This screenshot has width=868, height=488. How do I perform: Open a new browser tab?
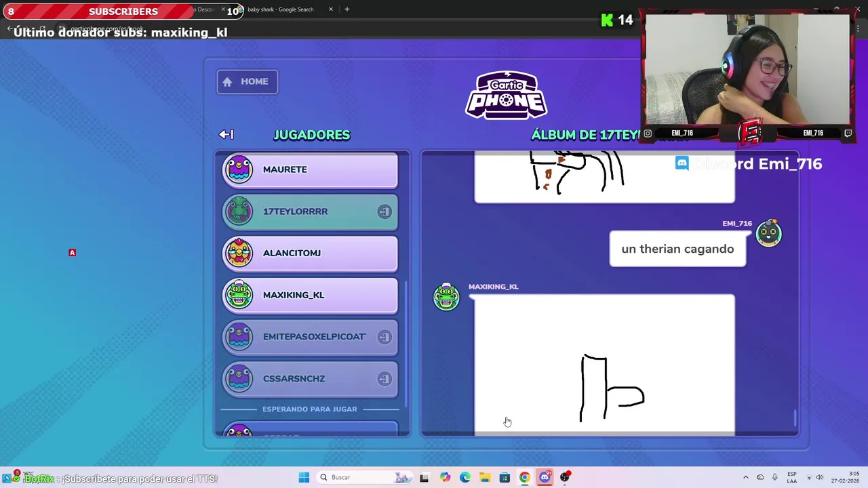(347, 9)
